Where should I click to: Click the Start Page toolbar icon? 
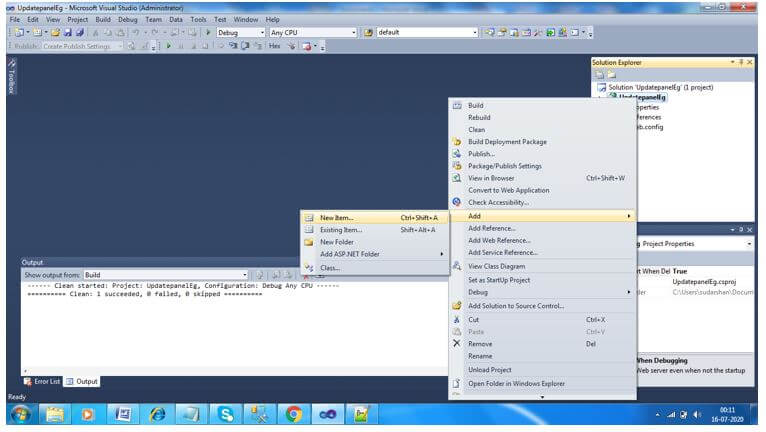click(551, 32)
